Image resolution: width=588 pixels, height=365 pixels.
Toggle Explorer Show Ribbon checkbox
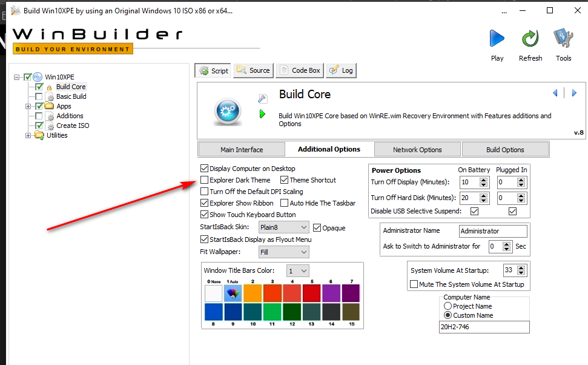204,203
